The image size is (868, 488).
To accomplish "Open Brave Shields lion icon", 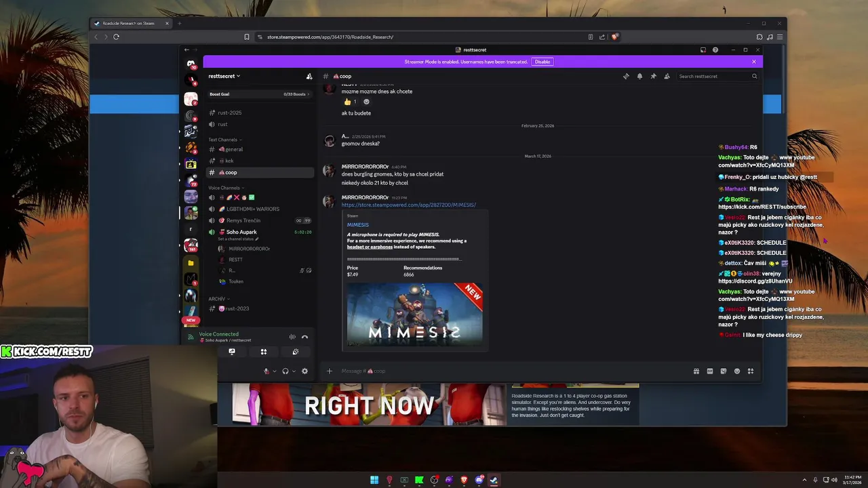I will pos(614,37).
